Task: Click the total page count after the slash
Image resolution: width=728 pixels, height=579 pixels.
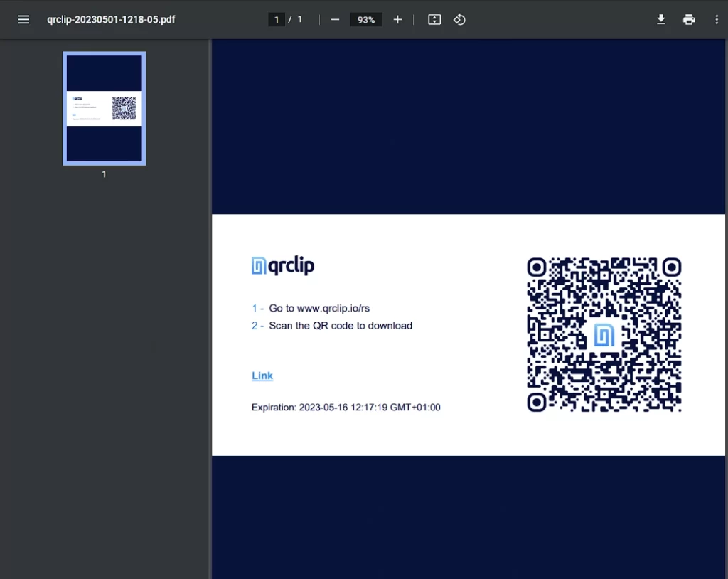Action: pyautogui.click(x=300, y=19)
